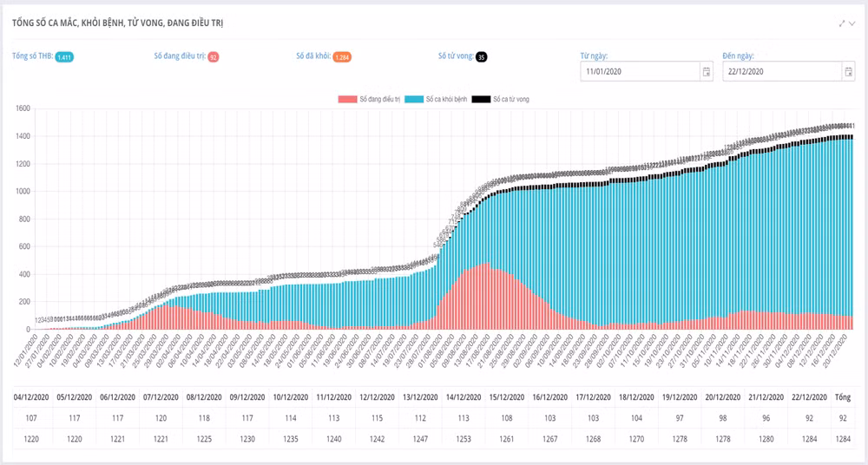868x465 pixels.
Task: Expand the chart panel to fullscreen
Action: pos(842,23)
